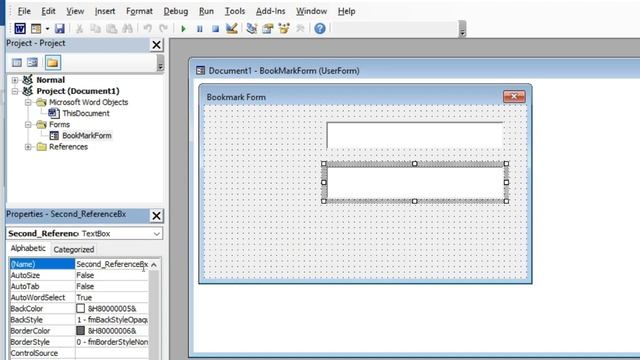
Task: Open the Debug menu
Action: pyautogui.click(x=176, y=11)
